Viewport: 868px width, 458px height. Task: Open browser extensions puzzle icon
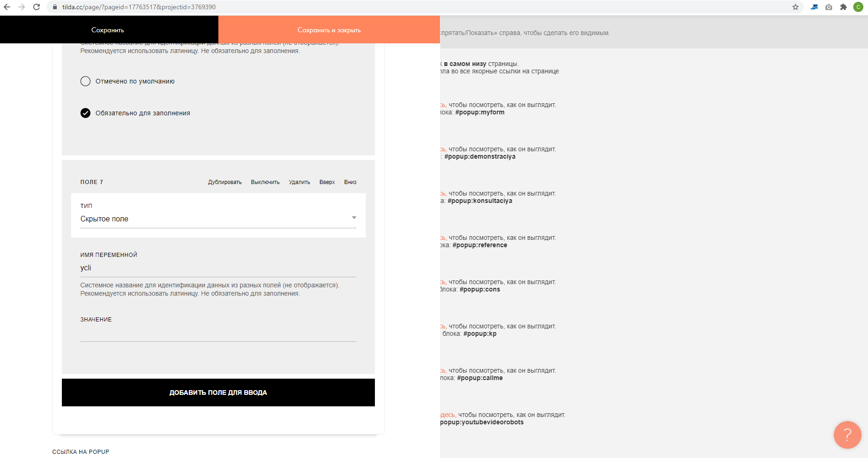click(x=844, y=7)
